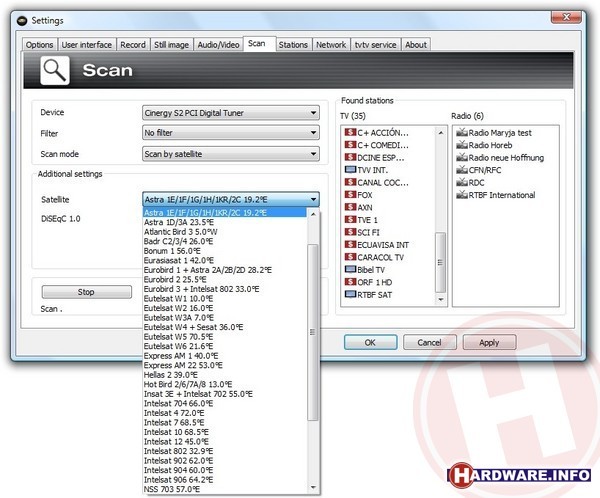Click the TV stations scrollbar up arrow
600x498 pixels.
click(x=441, y=132)
